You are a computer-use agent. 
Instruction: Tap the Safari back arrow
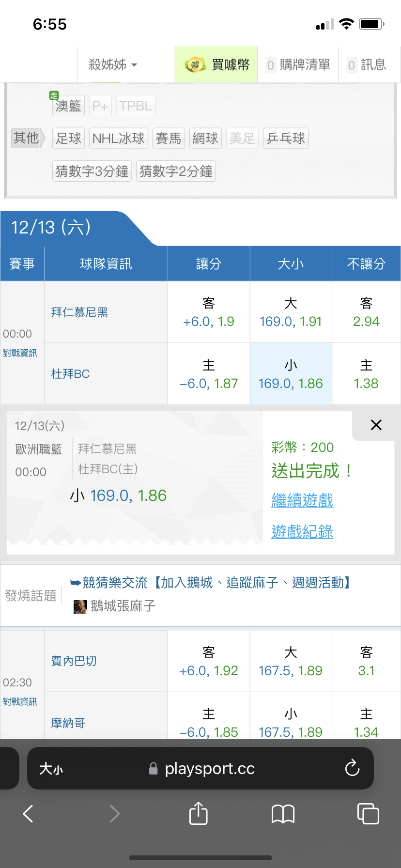29,814
